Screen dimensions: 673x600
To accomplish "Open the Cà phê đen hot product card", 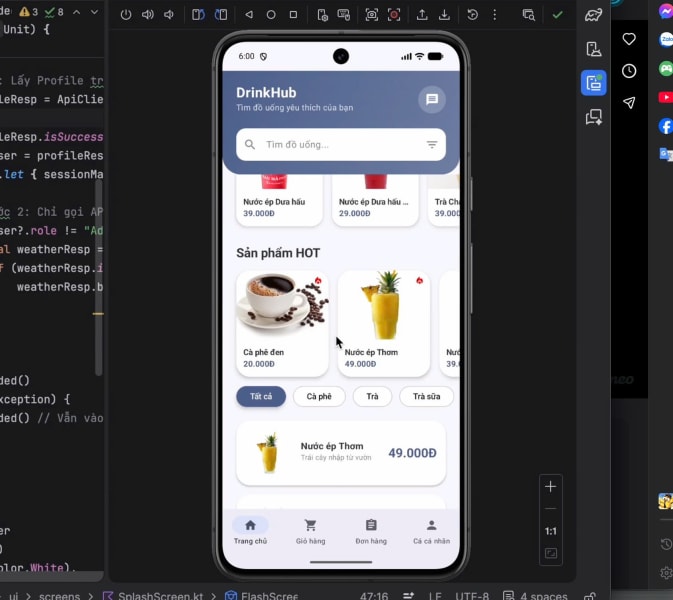I will click(282, 324).
